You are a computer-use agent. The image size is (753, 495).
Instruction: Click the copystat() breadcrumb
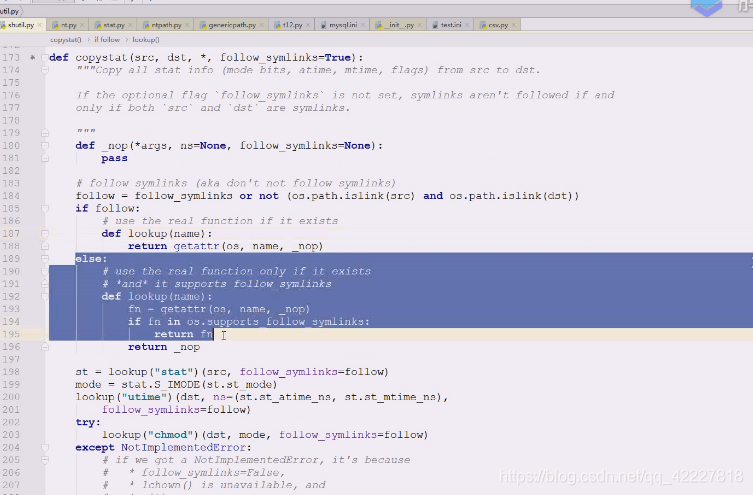click(65, 40)
